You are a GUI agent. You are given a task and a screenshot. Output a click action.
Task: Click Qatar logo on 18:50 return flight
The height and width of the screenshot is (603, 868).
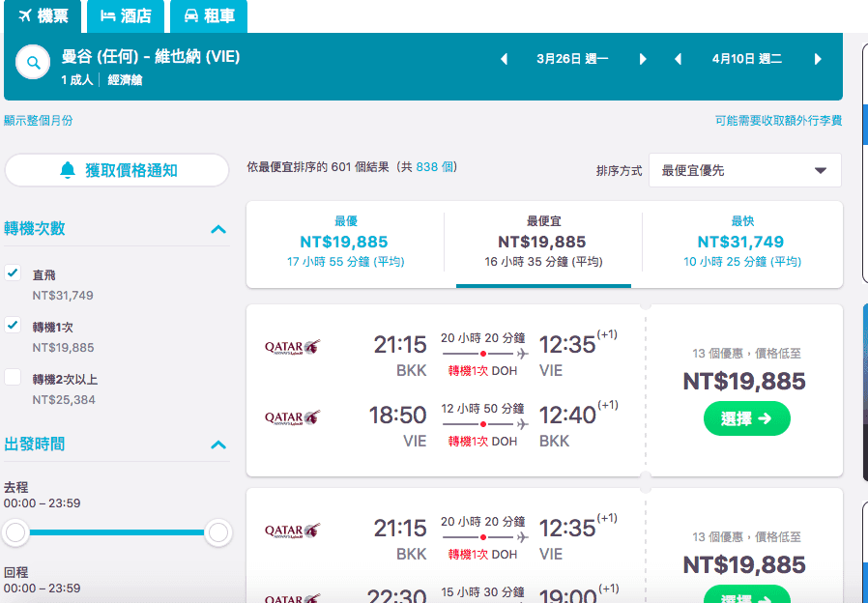[292, 417]
